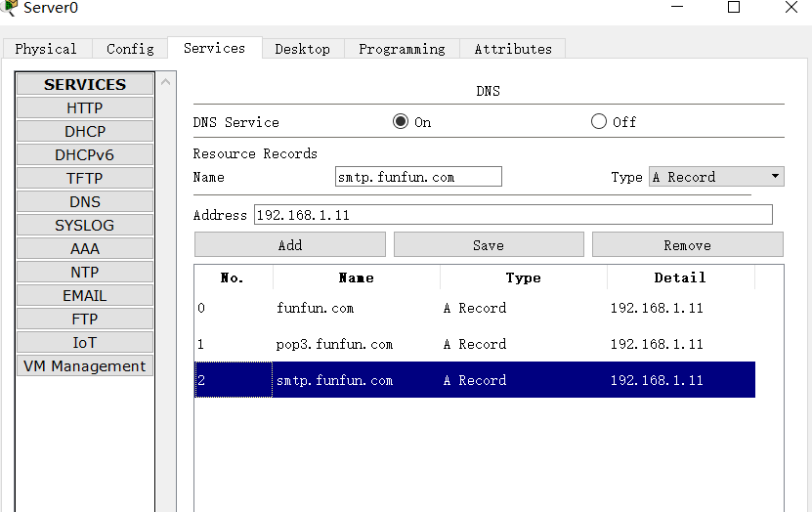The width and height of the screenshot is (812, 512).
Task: Select the funfun.com record row
Action: (475, 308)
